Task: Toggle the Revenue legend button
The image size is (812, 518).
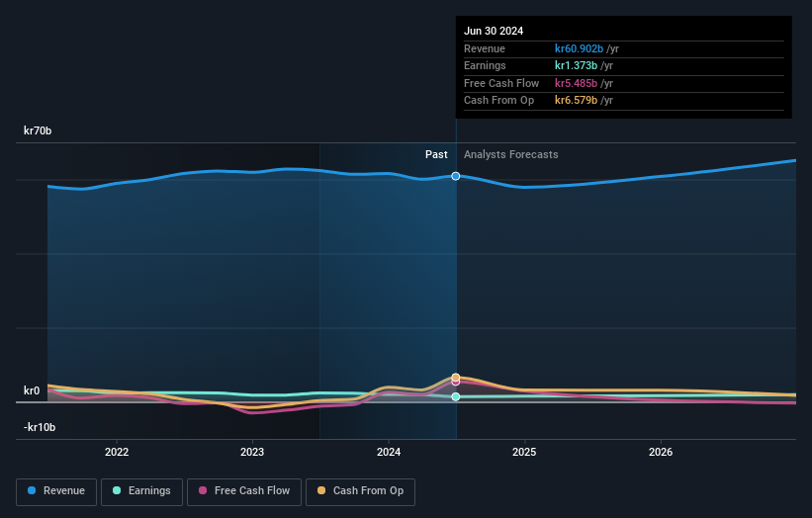Action: coord(56,491)
